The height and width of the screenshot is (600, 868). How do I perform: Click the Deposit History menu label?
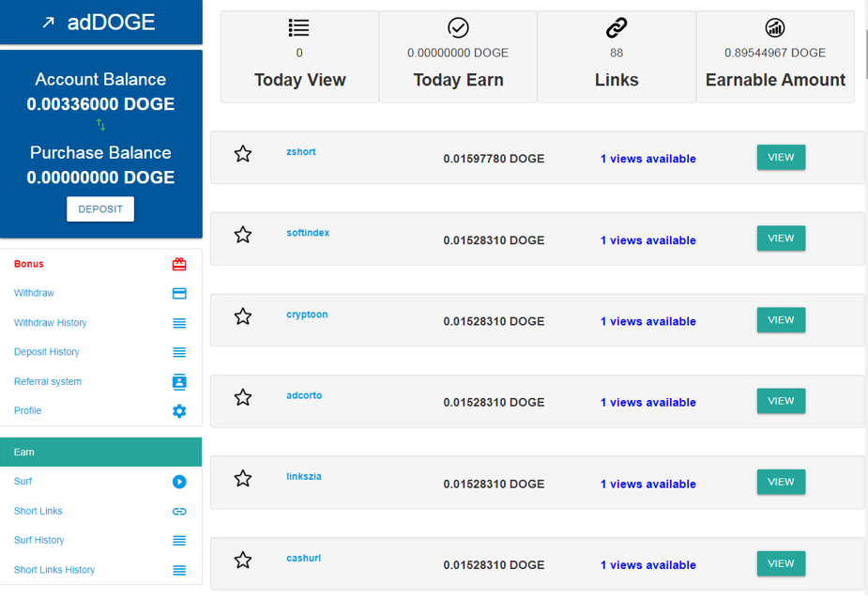coord(47,352)
